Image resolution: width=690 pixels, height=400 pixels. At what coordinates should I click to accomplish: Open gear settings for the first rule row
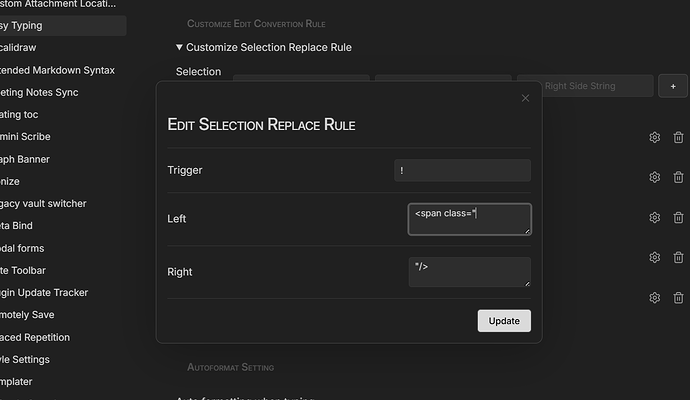pos(654,137)
